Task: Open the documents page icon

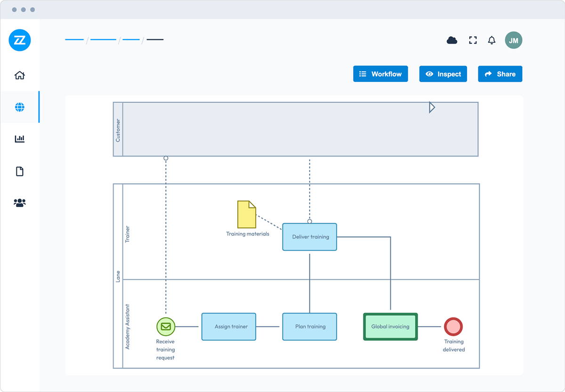Action: tap(20, 171)
